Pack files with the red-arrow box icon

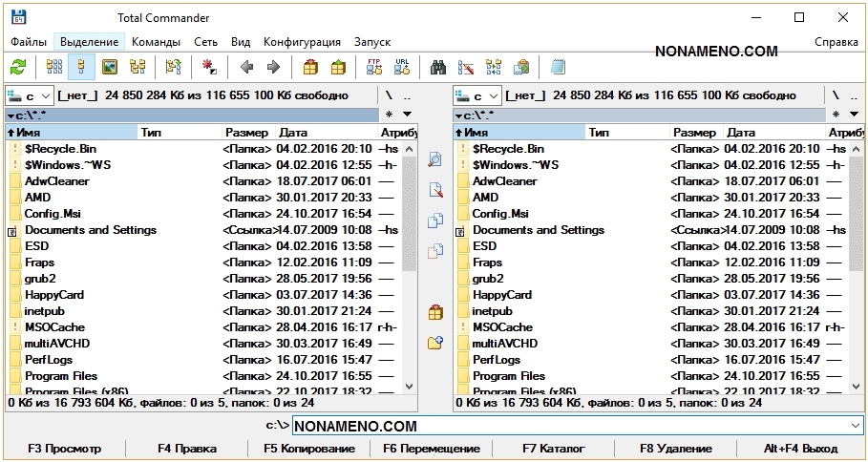tap(310, 68)
